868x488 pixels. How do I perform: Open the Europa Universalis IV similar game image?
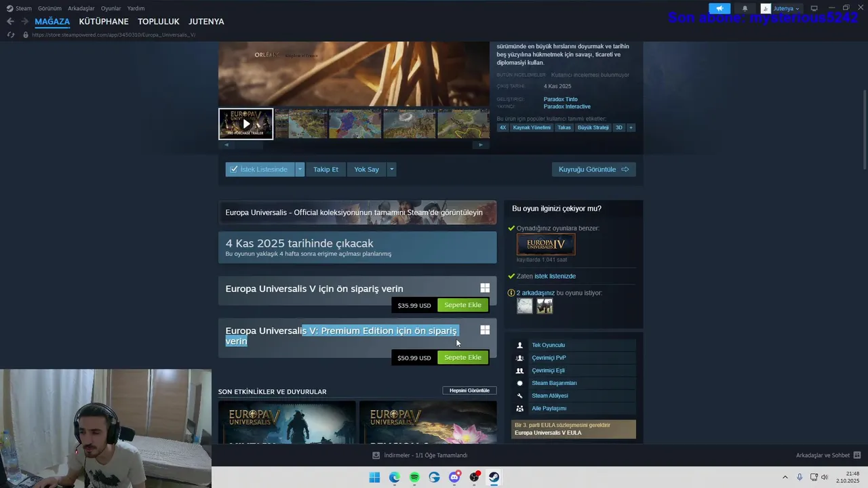tap(546, 245)
